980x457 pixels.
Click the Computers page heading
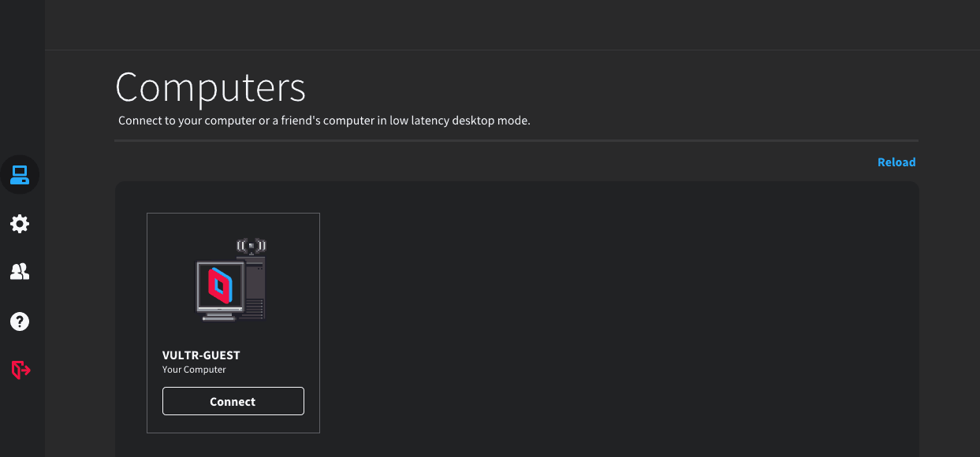tap(211, 88)
